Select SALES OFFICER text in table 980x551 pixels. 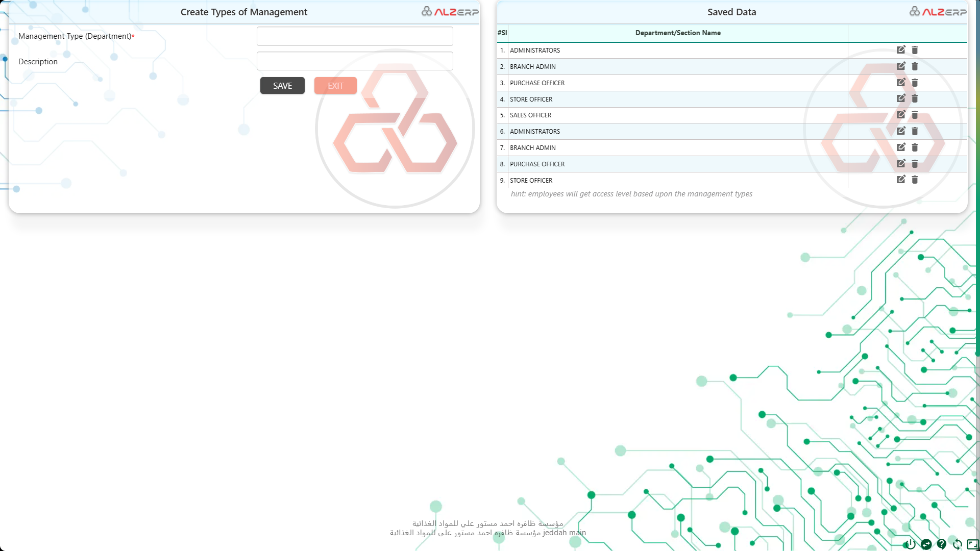(x=531, y=115)
